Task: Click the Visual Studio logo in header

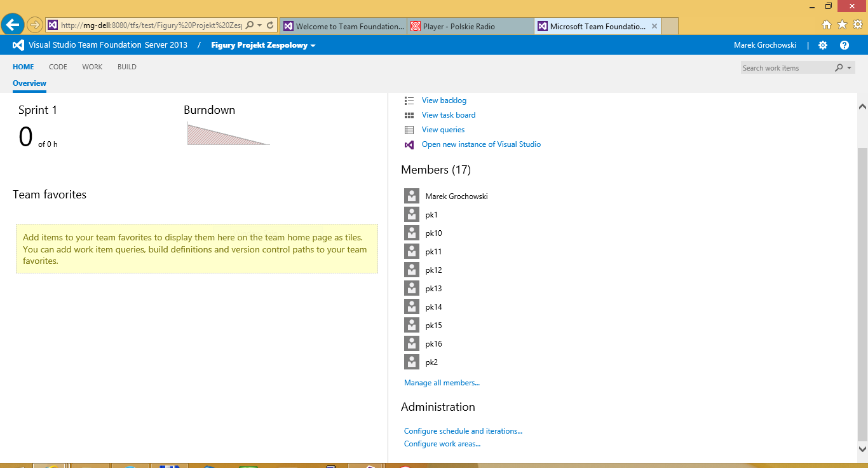Action: point(18,45)
